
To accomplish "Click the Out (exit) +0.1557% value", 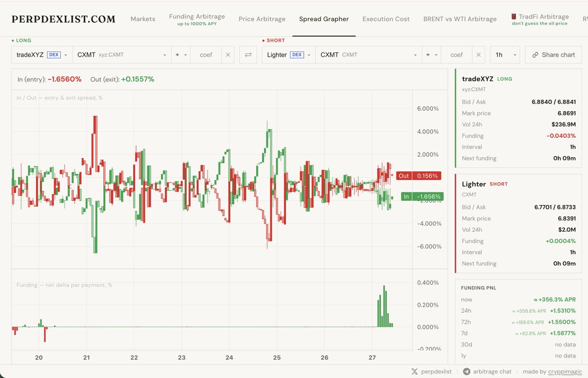I will [138, 79].
